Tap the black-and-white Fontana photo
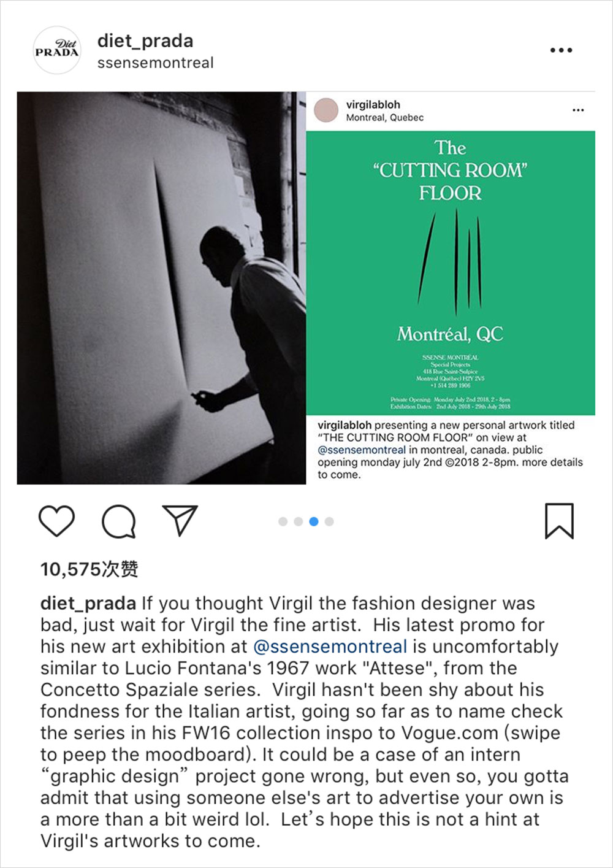613x868 pixels. point(161,288)
